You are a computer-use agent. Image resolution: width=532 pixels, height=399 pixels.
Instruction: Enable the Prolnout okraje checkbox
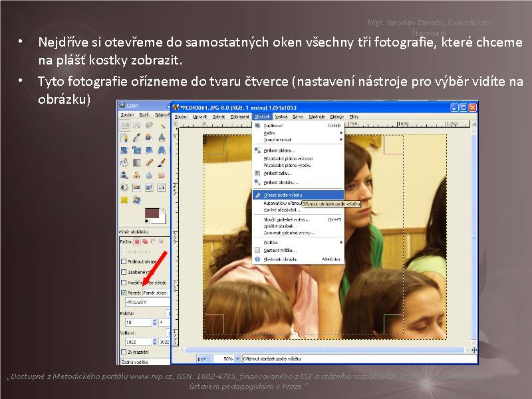pos(124,261)
